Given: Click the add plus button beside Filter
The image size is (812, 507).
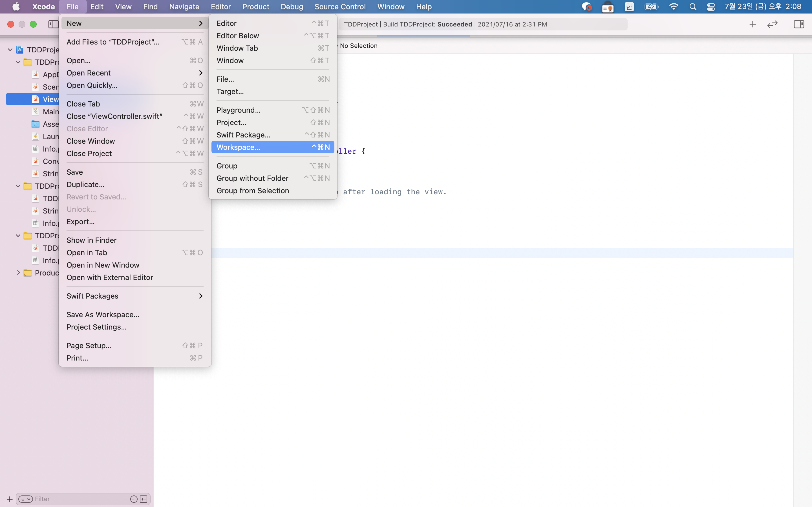Looking at the screenshot, I should coord(9,499).
